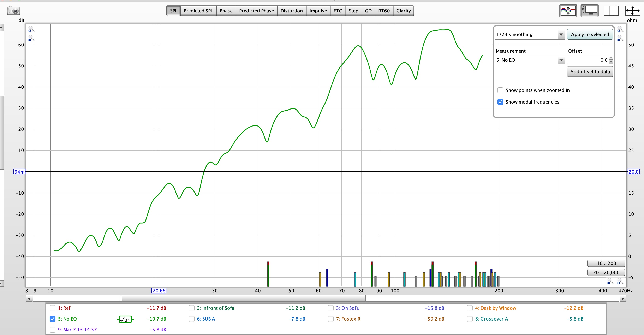Click the 20.0 right axis cursor readout
This screenshot has width=644, height=335.
633,172
